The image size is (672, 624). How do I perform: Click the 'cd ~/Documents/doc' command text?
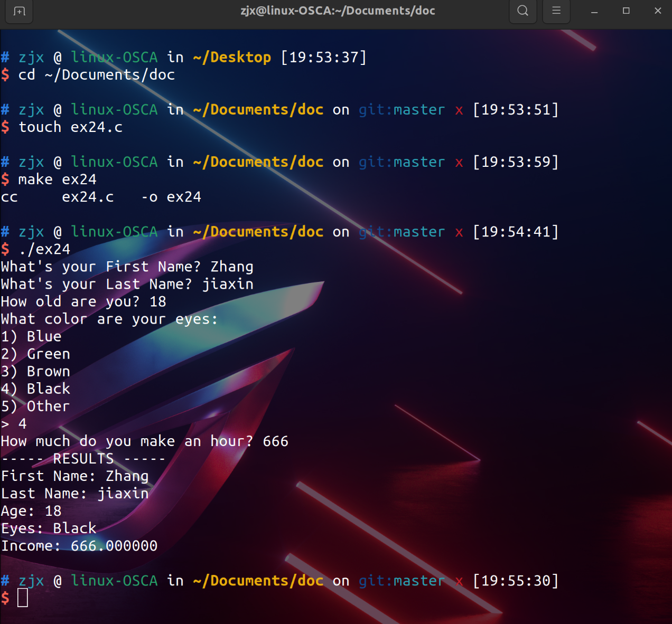[96, 75]
